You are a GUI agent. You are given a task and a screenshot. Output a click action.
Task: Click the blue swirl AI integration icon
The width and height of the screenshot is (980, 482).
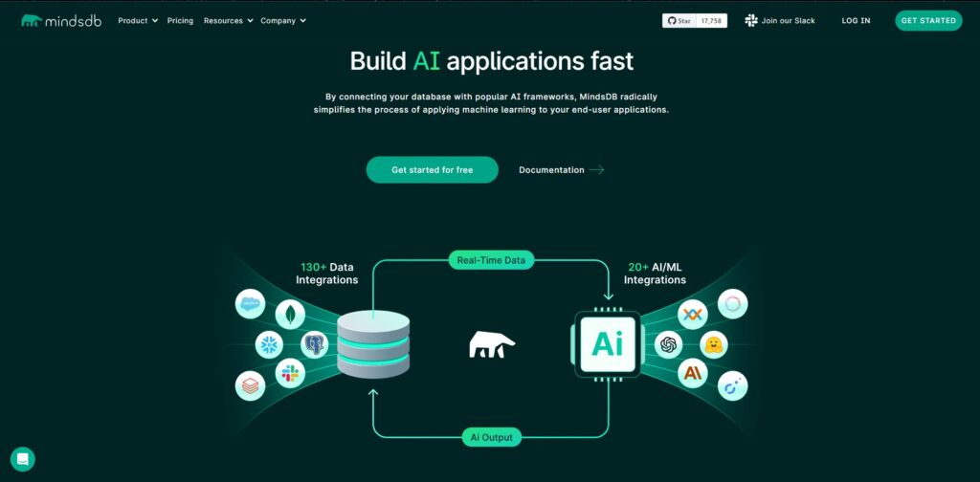tap(732, 385)
